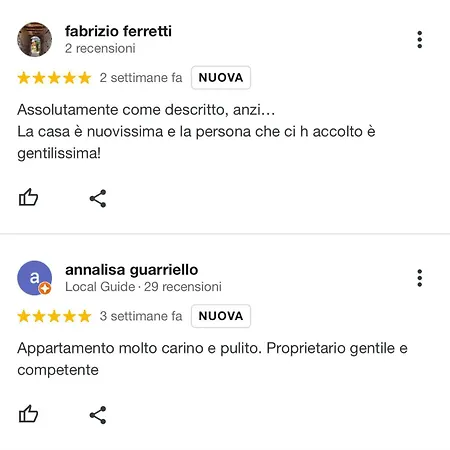450x450 pixels.
Task: Like fabrizio ferretti's review with thumbs up
Action: [28, 197]
